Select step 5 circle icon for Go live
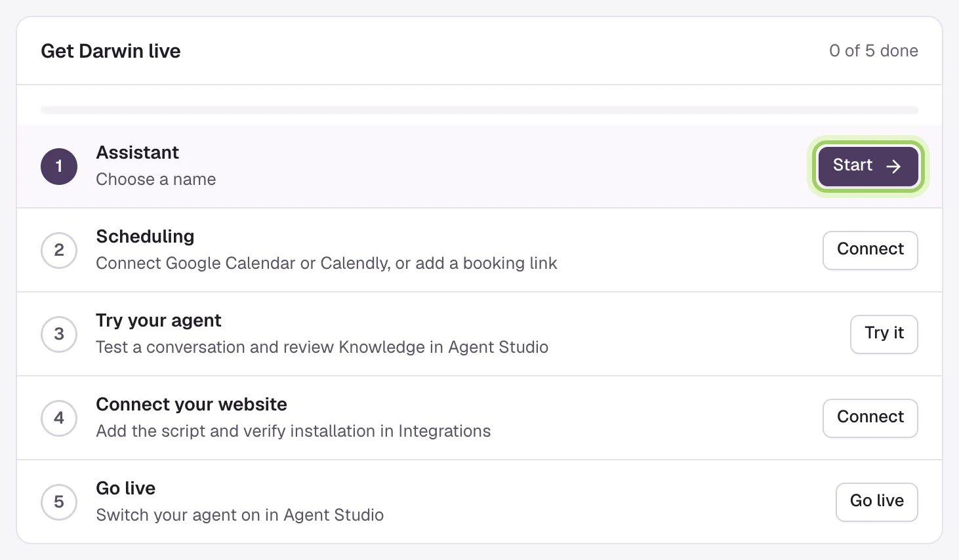This screenshot has height=560, width=959. (x=59, y=502)
